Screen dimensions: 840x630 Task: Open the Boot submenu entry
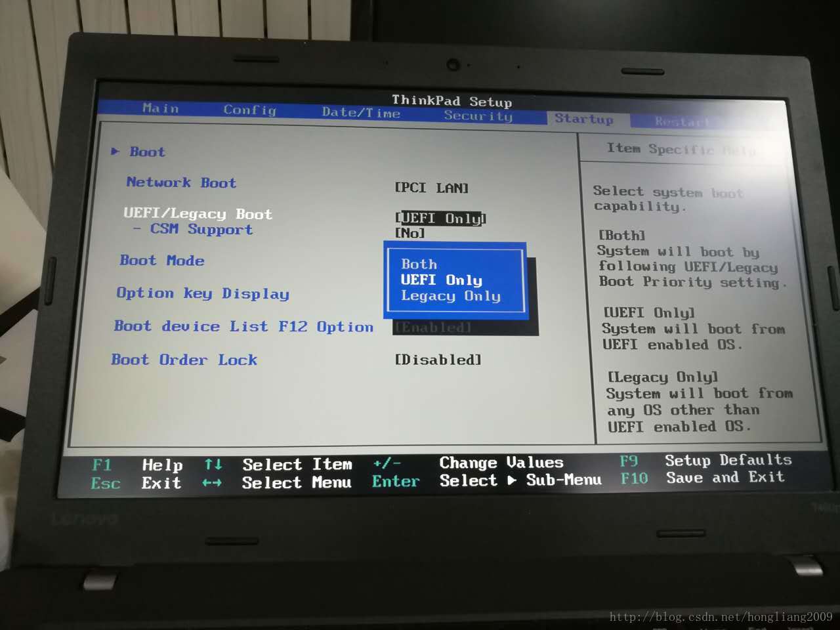pos(147,152)
